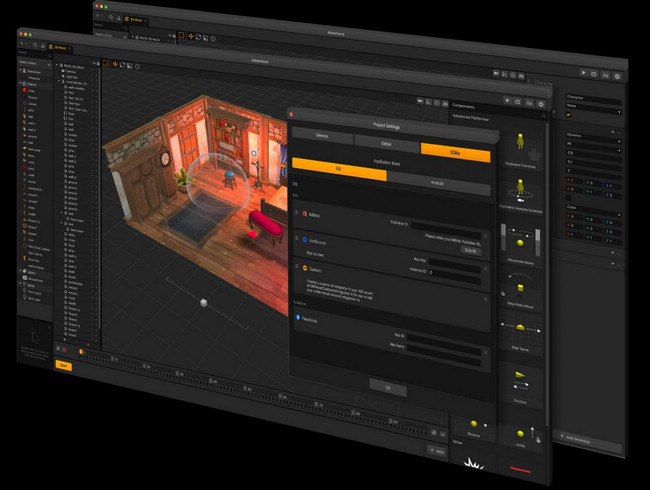Image resolution: width=650 pixels, height=490 pixels.
Task: Click the Facebook logo icon
Action: click(298, 318)
